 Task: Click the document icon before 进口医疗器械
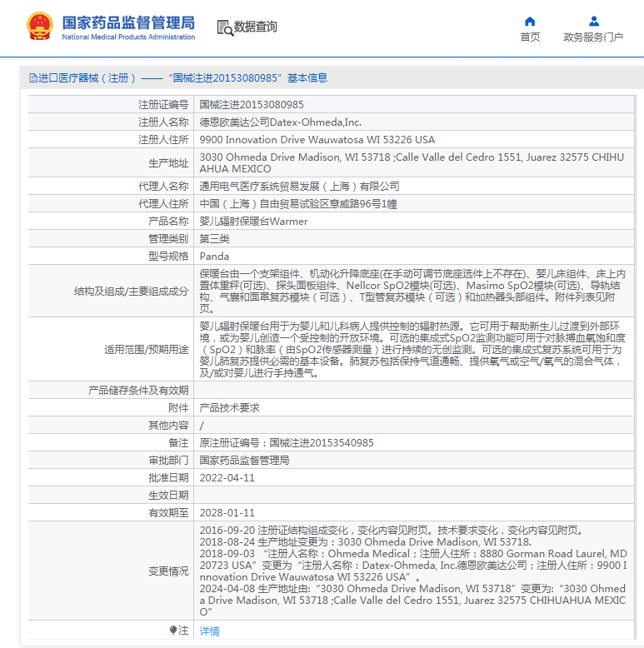coord(32,77)
